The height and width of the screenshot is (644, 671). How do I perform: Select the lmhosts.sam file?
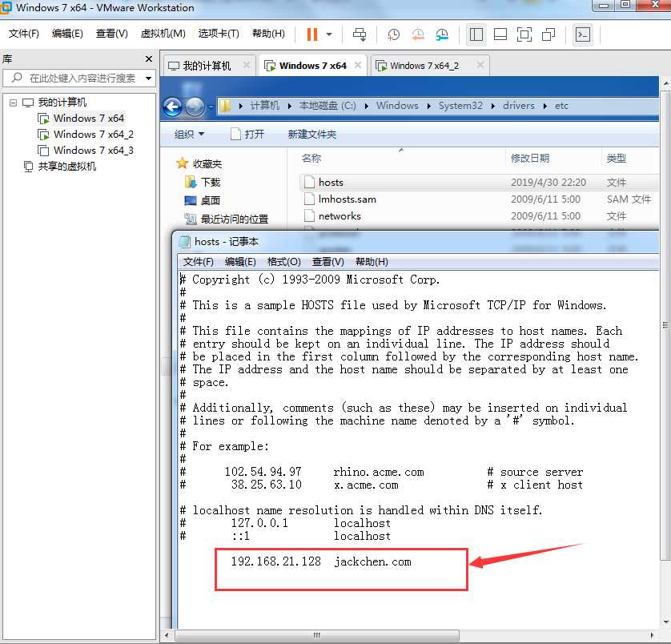click(479, 199)
